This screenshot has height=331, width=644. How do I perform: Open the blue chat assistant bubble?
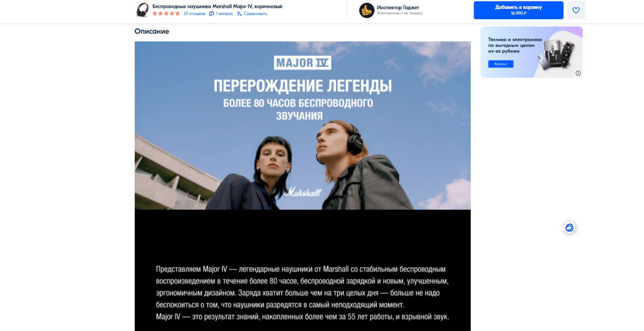[569, 228]
